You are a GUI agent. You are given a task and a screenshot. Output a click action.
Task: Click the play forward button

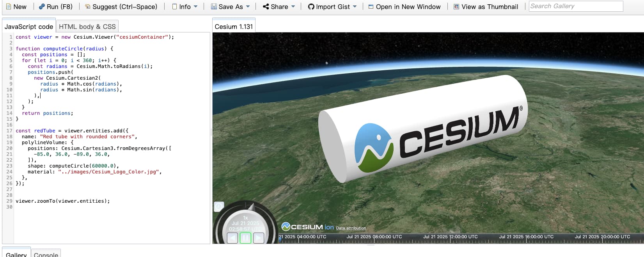click(259, 238)
